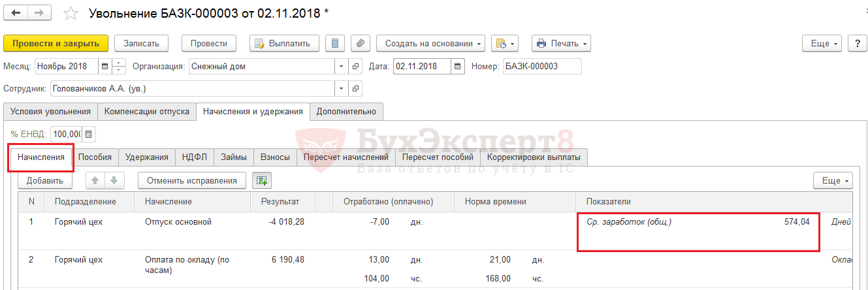Open the Пособия sub-tab
The height and width of the screenshot is (290, 868).
pyautogui.click(x=95, y=157)
